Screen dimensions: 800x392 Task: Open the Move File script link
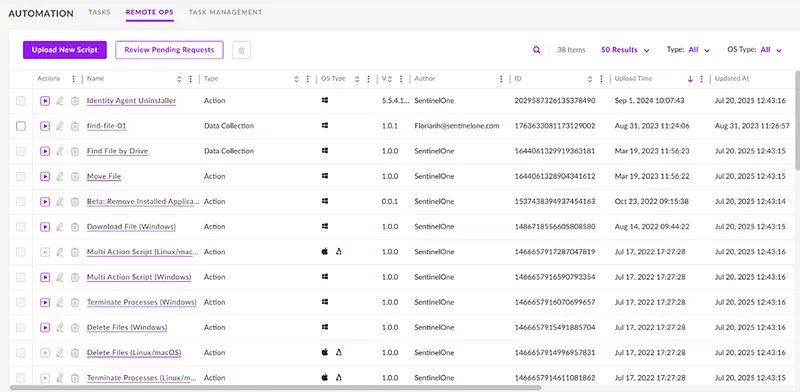(x=104, y=177)
